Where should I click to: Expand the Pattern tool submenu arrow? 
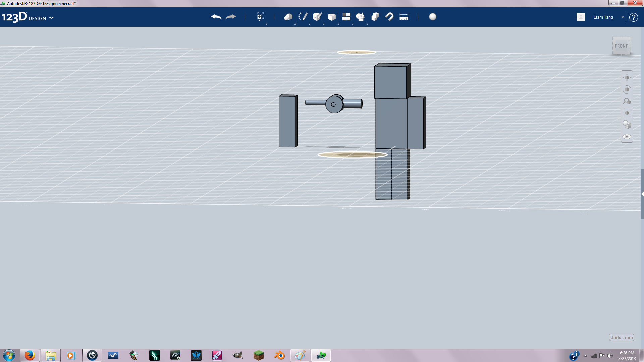[353, 24]
